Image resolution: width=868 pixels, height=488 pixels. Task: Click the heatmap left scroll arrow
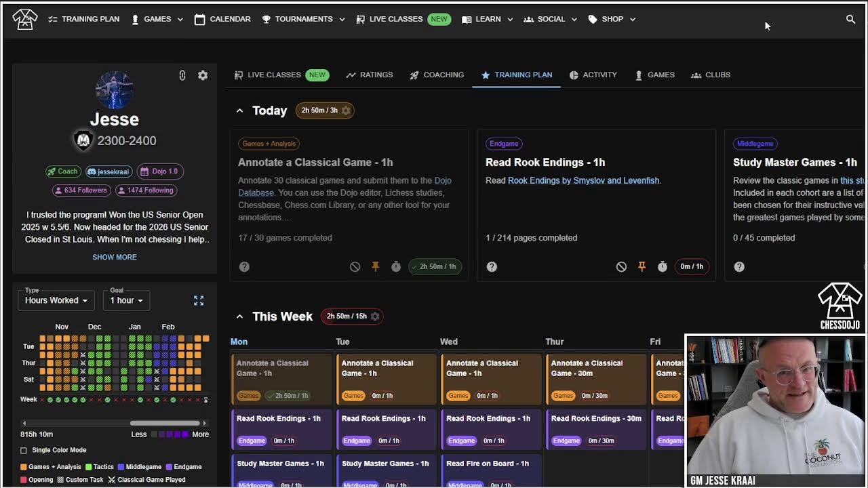point(24,424)
